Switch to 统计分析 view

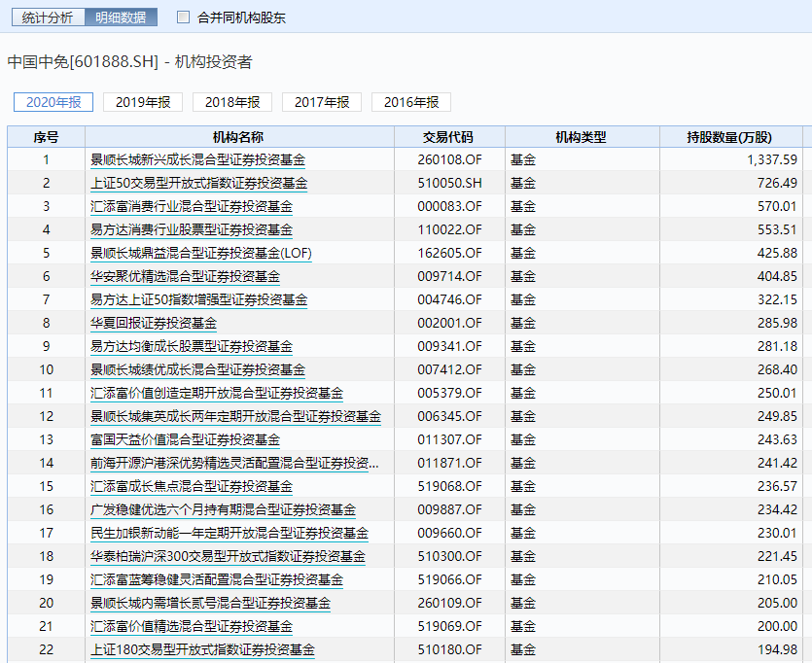pyautogui.click(x=48, y=17)
